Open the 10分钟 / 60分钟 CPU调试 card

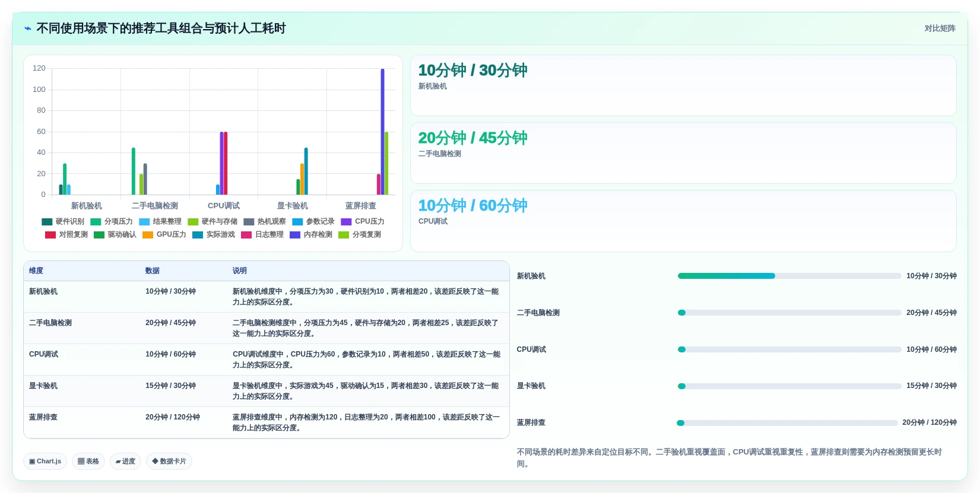683,221
